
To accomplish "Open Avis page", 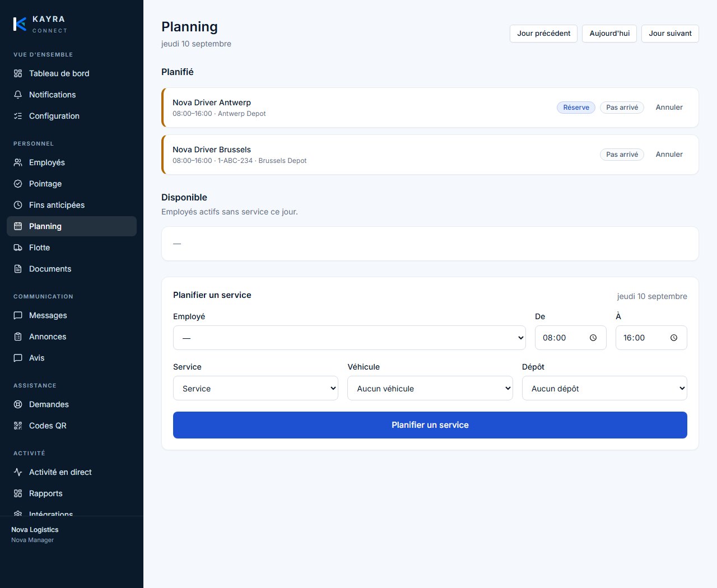I will tap(72, 358).
